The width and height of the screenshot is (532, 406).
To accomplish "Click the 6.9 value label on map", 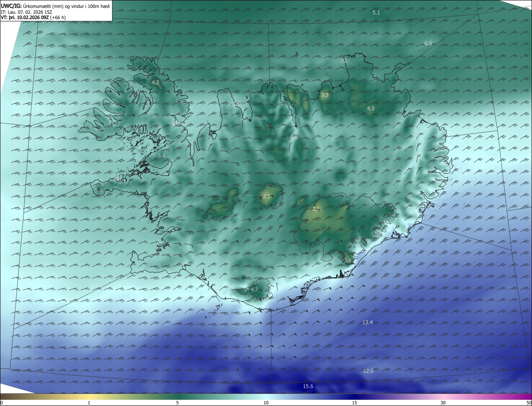I will 428,43.
